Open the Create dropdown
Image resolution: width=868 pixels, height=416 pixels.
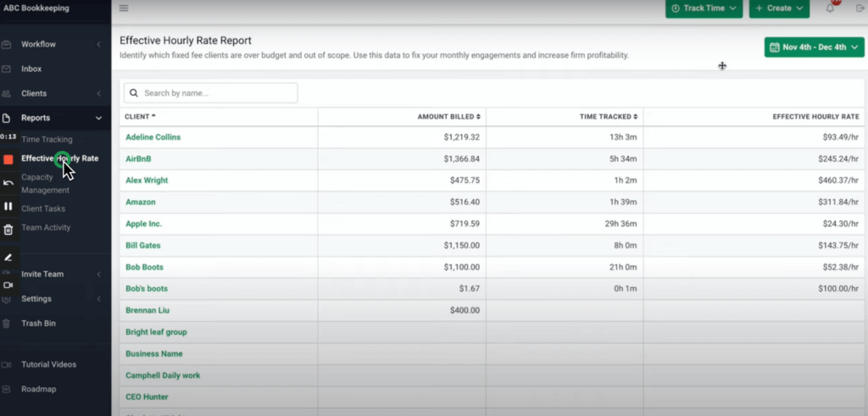[x=779, y=8]
